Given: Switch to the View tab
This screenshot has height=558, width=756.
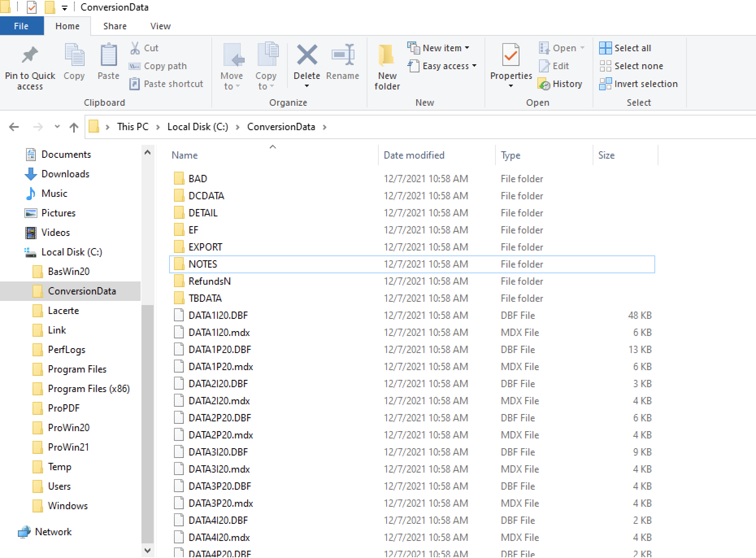Looking at the screenshot, I should tap(161, 26).
